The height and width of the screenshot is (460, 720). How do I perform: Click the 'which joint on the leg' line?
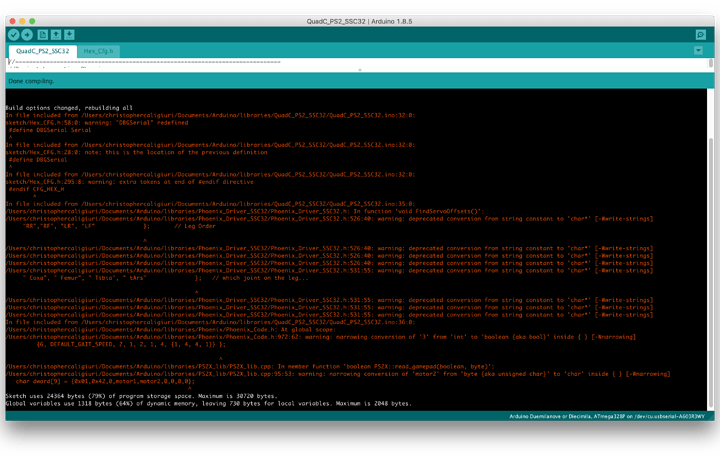(x=165, y=278)
